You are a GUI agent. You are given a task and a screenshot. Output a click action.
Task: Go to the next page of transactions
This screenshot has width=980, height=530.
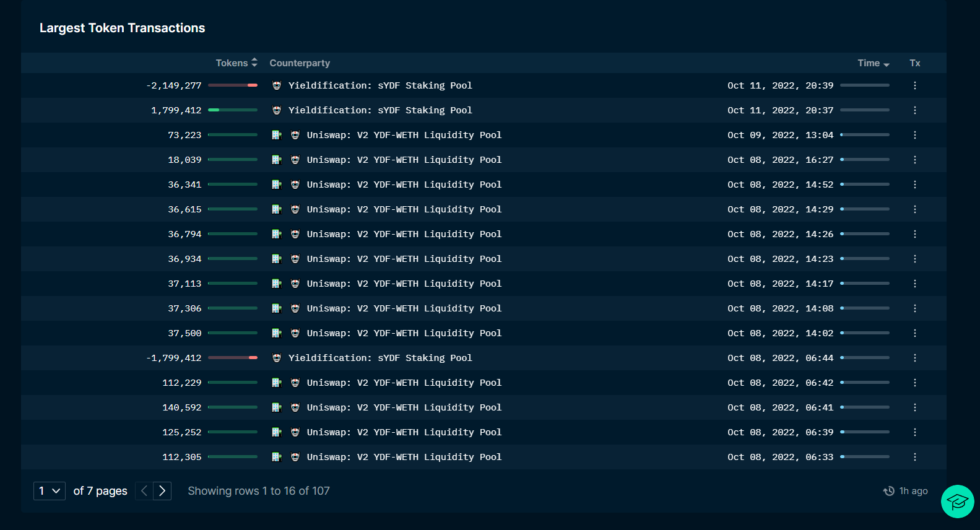[x=162, y=491]
